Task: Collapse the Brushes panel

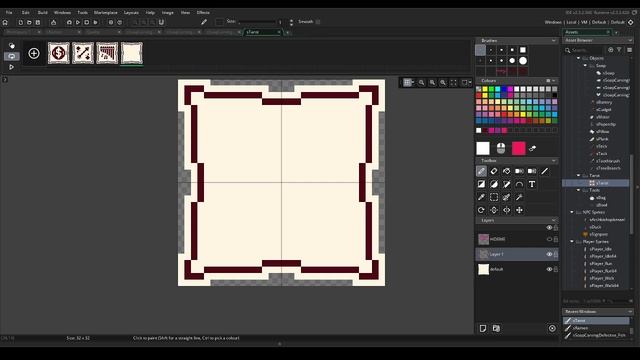Action: pos(553,41)
